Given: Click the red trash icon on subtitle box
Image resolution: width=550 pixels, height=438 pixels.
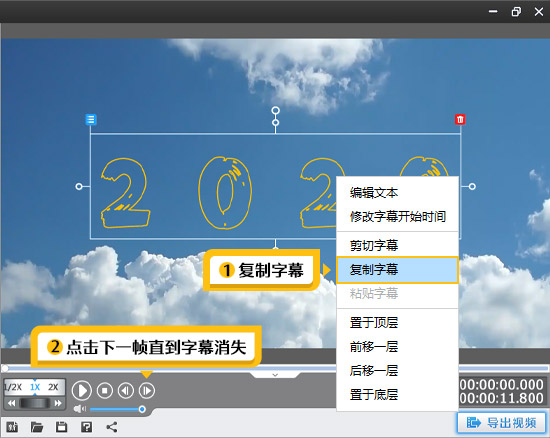Looking at the screenshot, I should point(460,119).
